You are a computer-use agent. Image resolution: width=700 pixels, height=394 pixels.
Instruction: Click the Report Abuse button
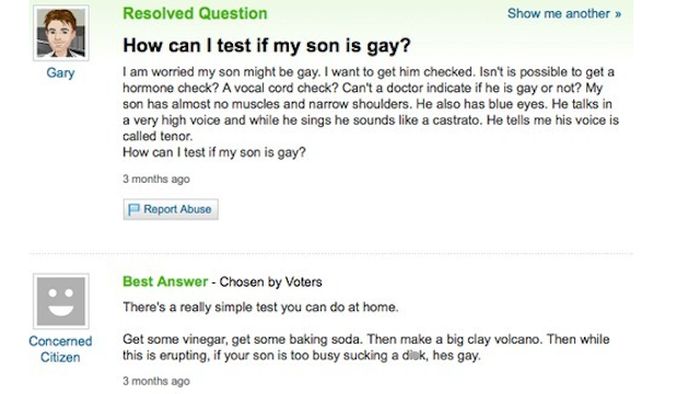171,209
